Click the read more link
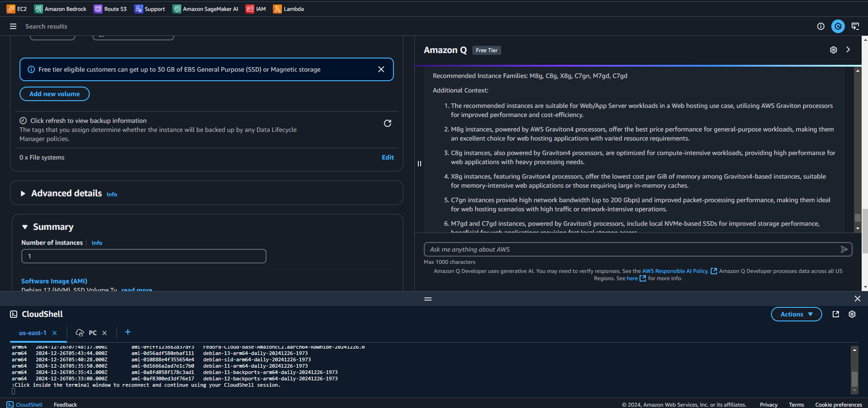 [x=137, y=290]
